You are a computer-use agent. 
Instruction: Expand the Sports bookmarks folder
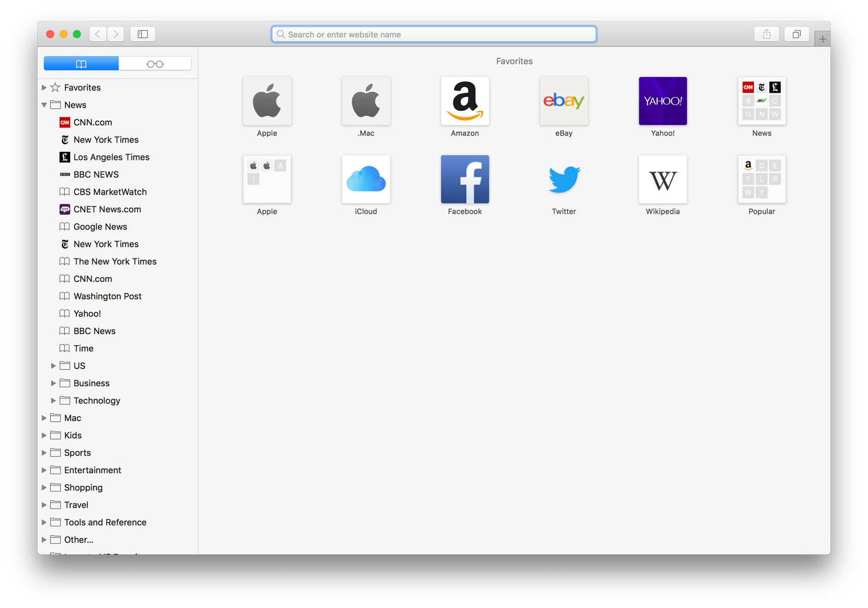44,452
